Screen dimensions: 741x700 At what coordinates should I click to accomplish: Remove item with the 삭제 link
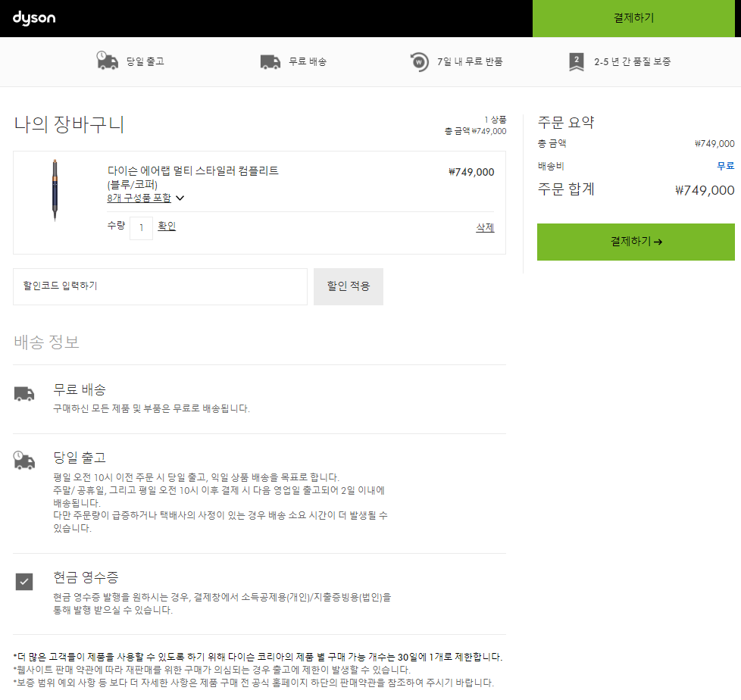[485, 227]
